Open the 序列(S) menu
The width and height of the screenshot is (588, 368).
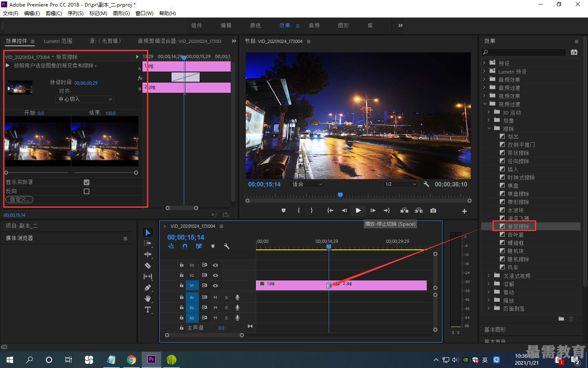coord(75,13)
